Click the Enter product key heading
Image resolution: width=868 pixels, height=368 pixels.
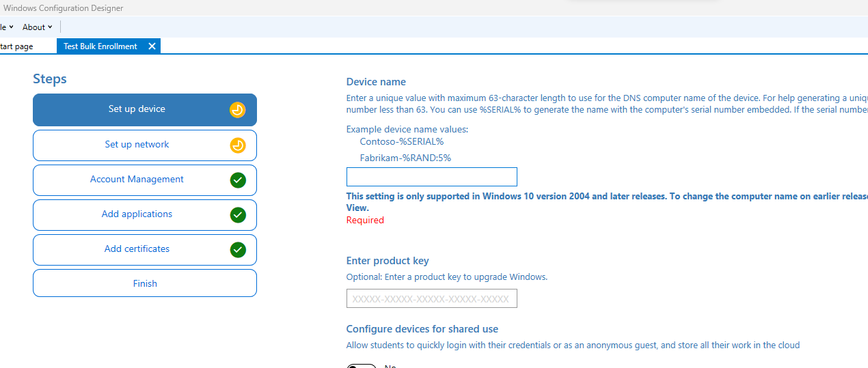click(x=388, y=261)
